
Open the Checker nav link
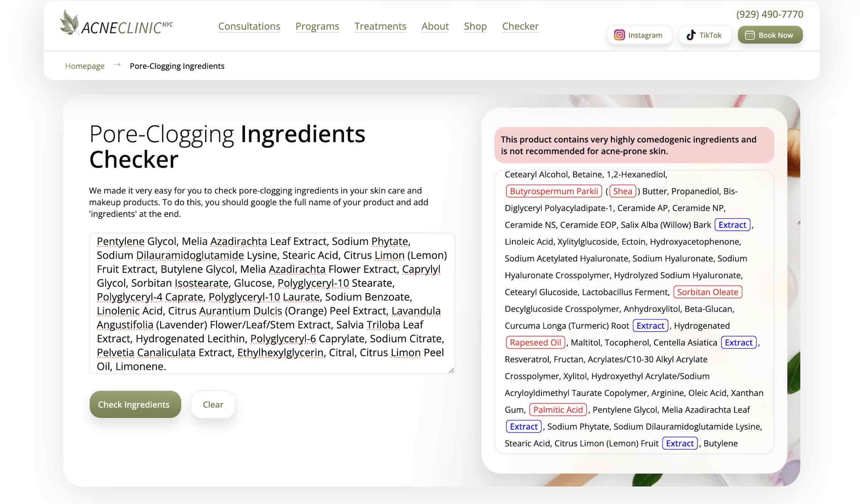[x=520, y=26]
